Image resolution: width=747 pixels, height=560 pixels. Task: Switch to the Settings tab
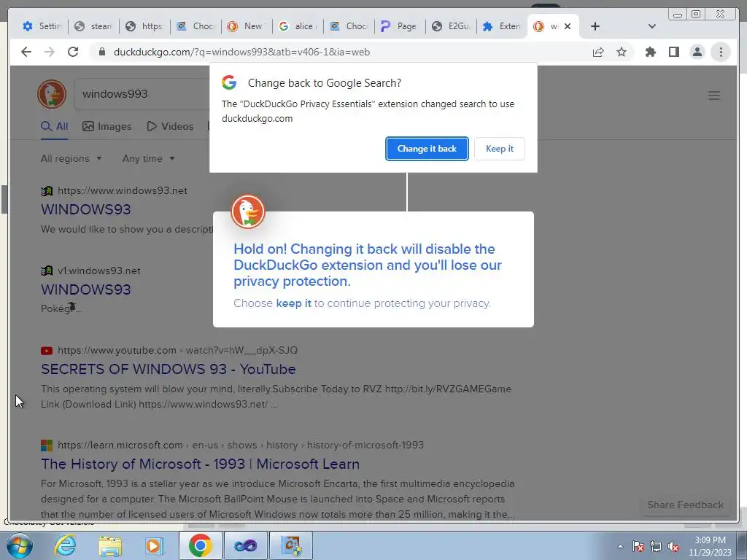point(42,26)
